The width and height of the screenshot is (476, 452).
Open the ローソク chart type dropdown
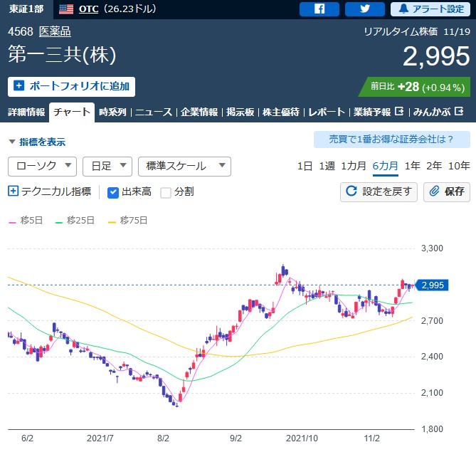point(42,166)
